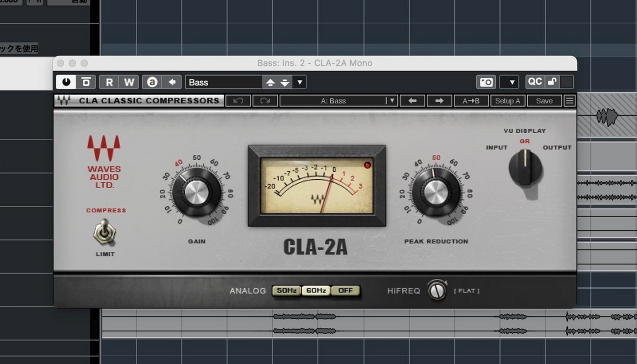
Task: Toggle the quick controls lock icon
Action: (x=552, y=81)
